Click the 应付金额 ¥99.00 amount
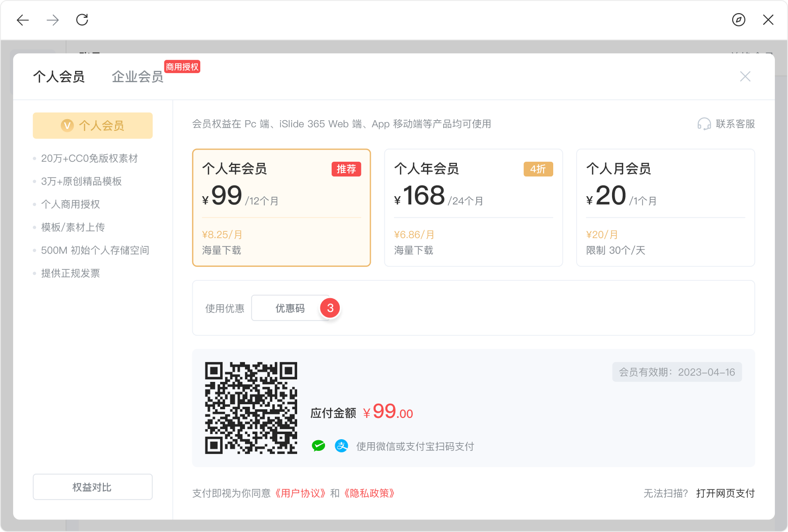The height and width of the screenshot is (532, 788). coord(362,412)
